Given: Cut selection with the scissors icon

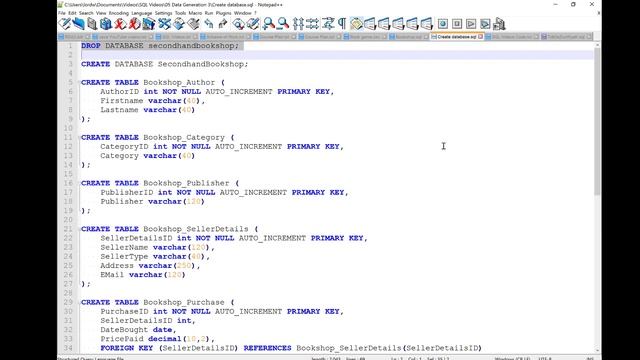Looking at the screenshot, I should [164, 24].
